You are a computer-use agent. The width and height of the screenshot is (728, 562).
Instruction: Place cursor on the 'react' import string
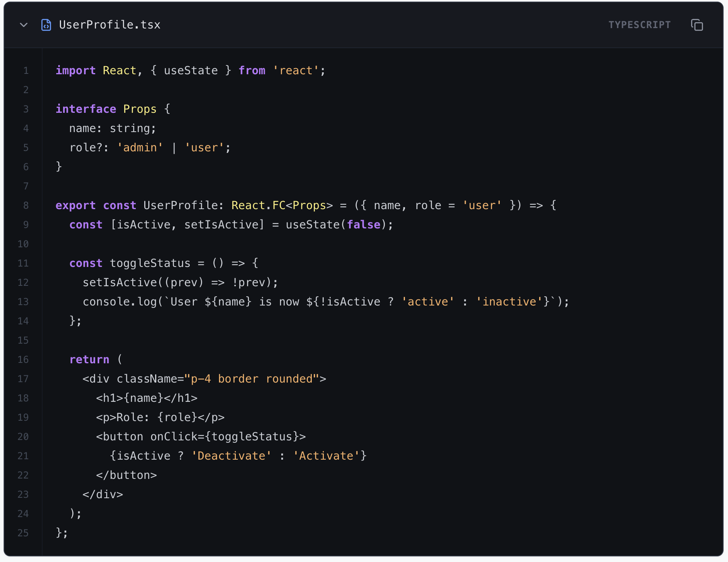tap(296, 71)
